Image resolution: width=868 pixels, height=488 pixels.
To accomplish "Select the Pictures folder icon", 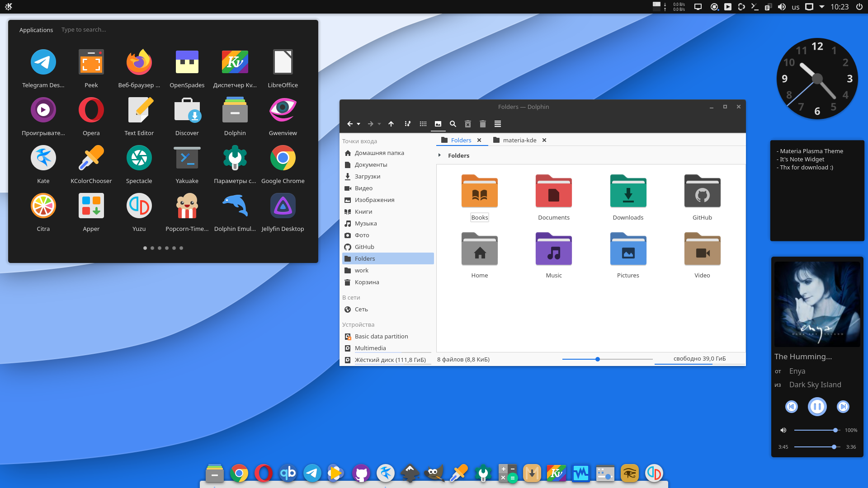I will pos(628,249).
